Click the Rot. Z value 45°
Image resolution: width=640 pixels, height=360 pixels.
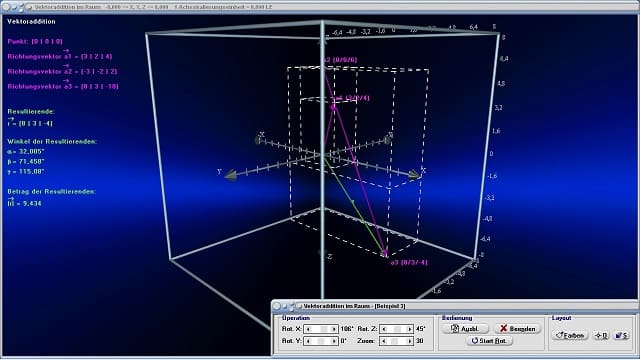[421, 329]
